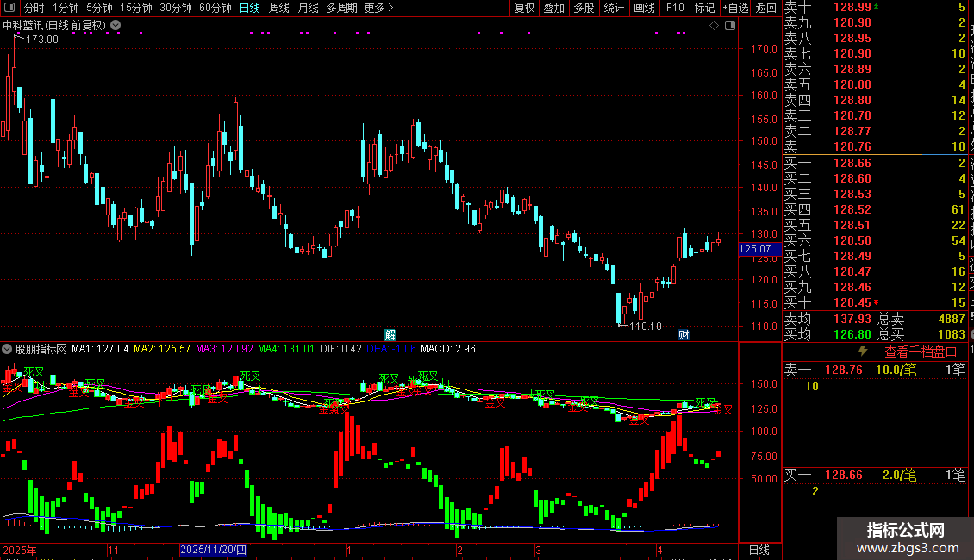The width and height of the screenshot is (974, 560).
Task: Switch to 分时 intraday view
Action: click(x=34, y=8)
